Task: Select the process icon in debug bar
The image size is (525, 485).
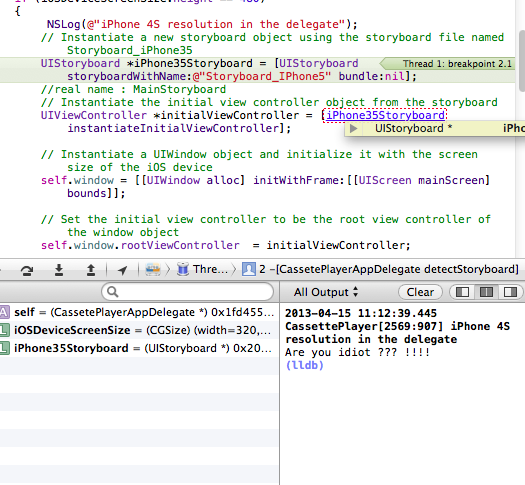Action: pyautogui.click(x=153, y=269)
